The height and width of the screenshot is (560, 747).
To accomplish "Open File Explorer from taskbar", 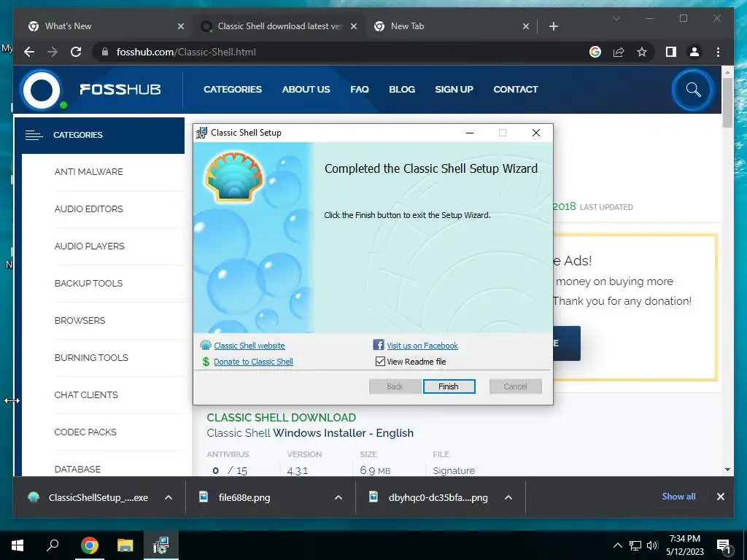I will tap(125, 545).
